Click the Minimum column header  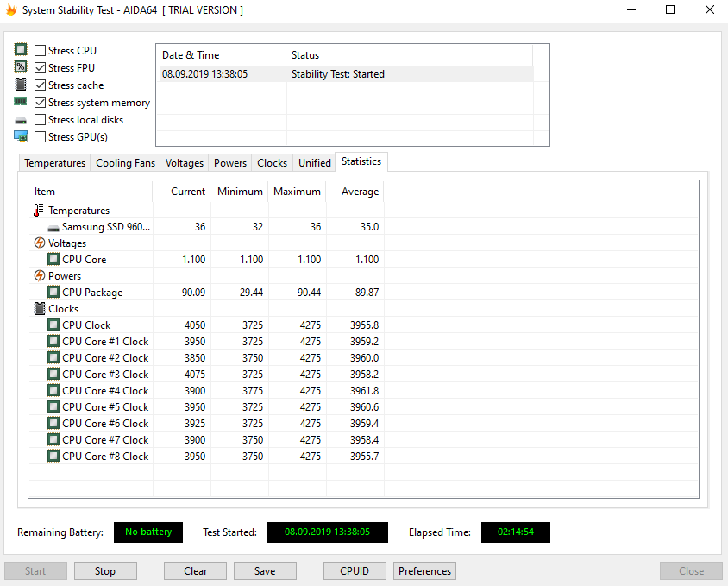click(x=240, y=192)
